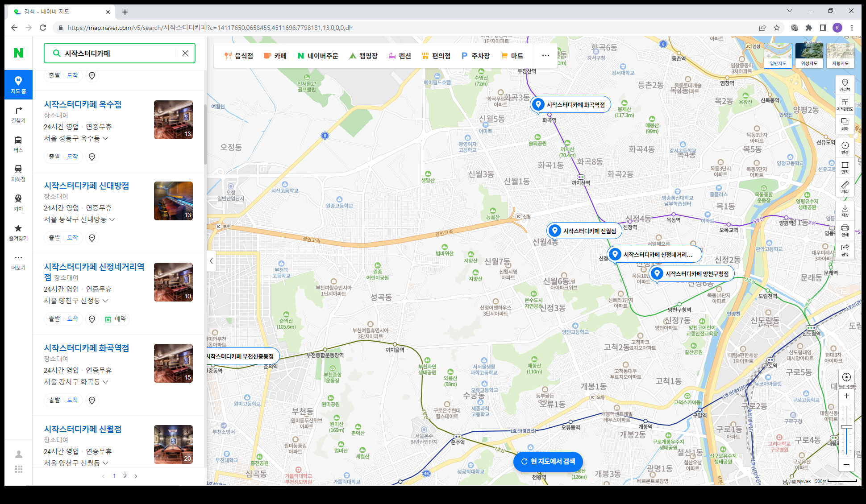Activate the 거리 distance ruler tool
866x504 pixels.
pos(845,187)
